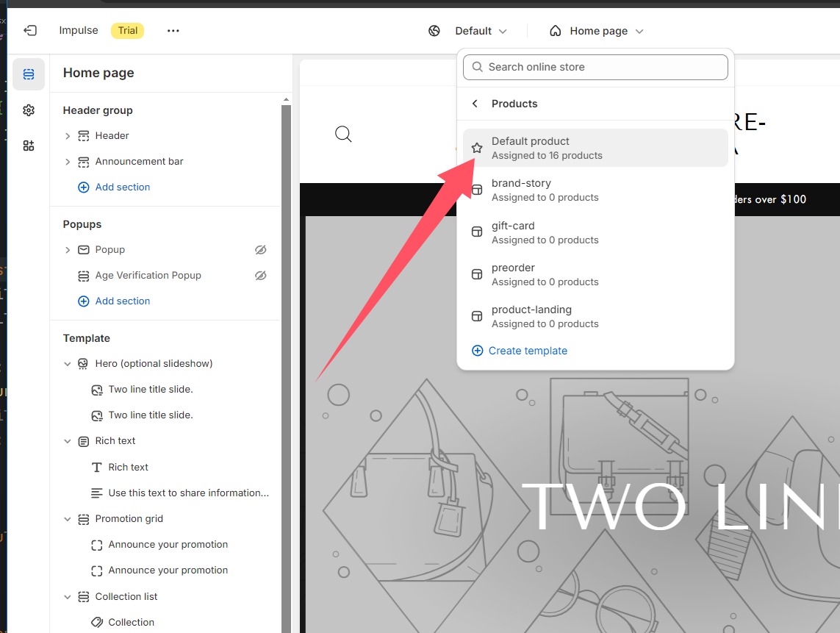Select the Default product template
Screen dimensions: 840x633
(x=595, y=148)
